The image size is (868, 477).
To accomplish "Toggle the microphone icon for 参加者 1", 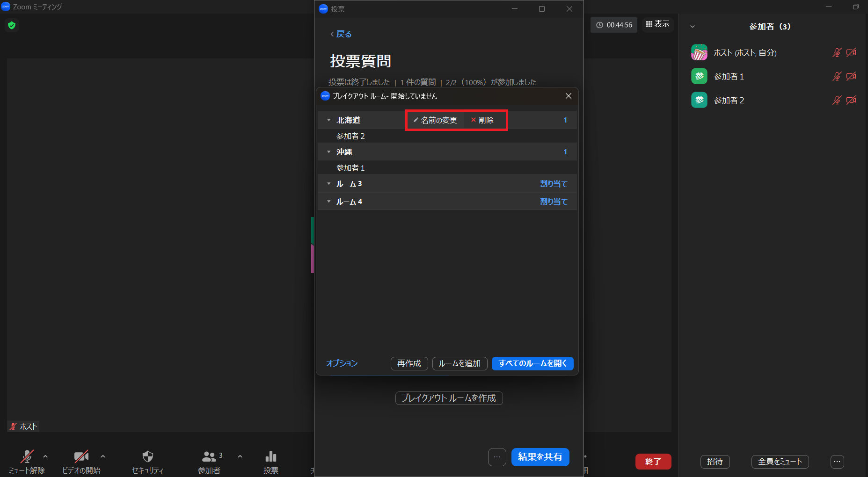I will click(x=837, y=76).
